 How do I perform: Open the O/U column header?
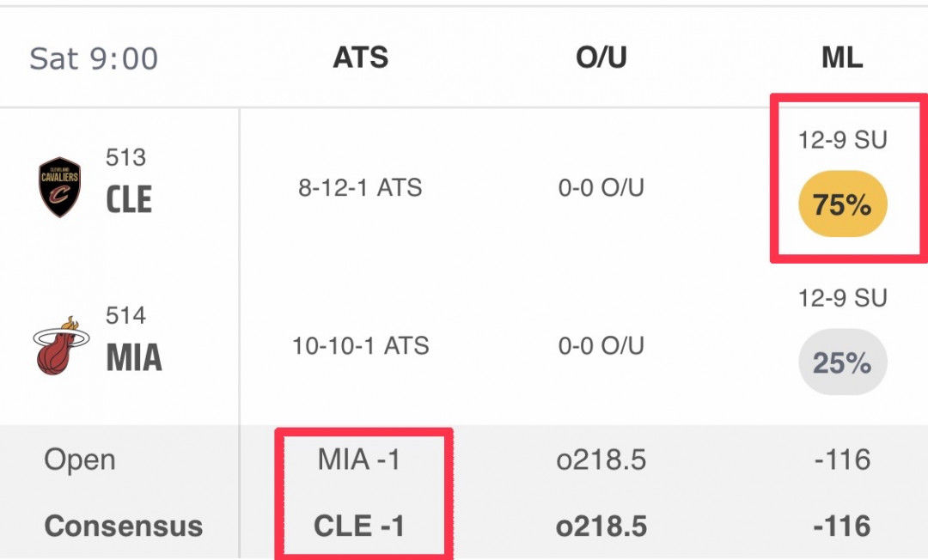(601, 58)
